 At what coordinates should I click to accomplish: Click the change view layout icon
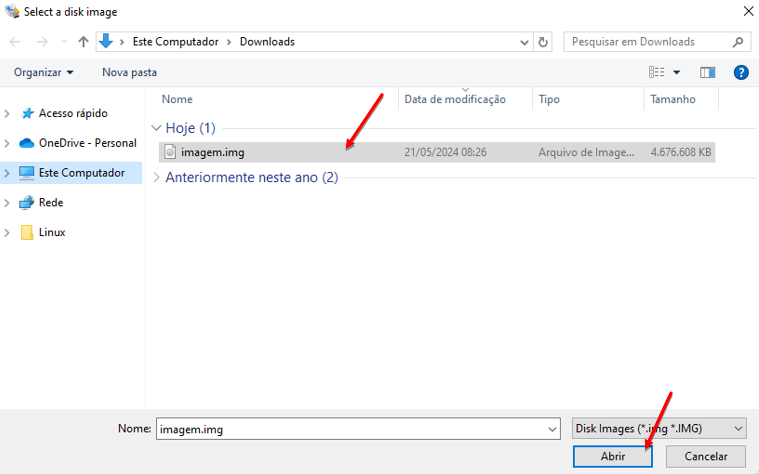[x=657, y=72]
